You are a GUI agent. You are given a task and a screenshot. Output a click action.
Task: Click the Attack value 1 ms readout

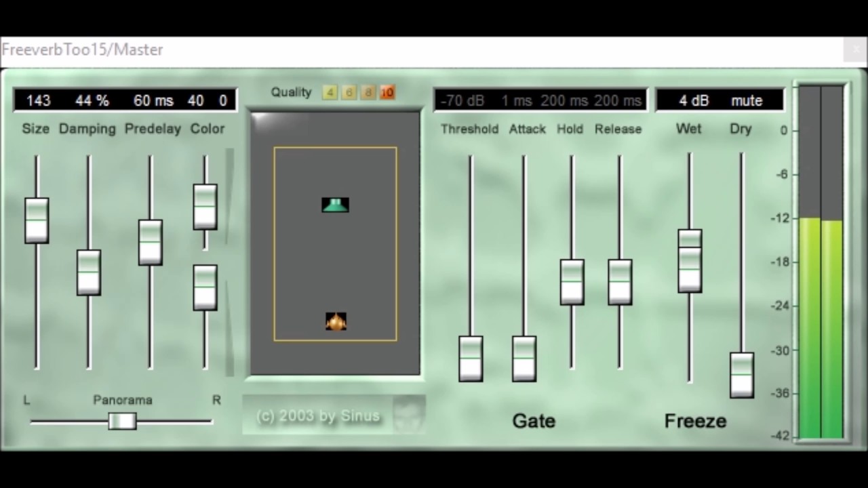coord(517,100)
